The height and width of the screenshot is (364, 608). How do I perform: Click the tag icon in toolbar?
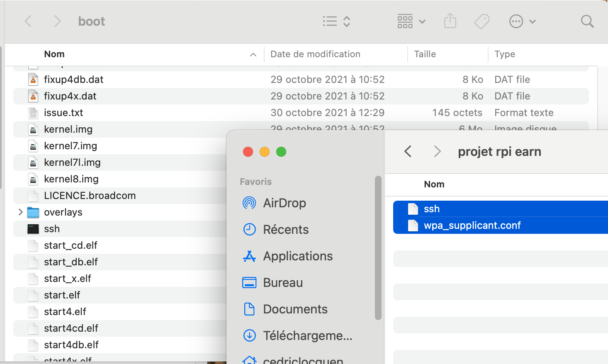pyautogui.click(x=482, y=21)
